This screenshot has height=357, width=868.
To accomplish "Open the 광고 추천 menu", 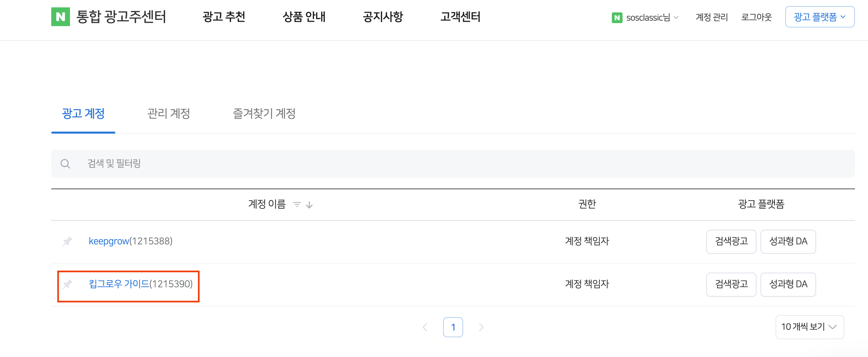I will coord(224,17).
